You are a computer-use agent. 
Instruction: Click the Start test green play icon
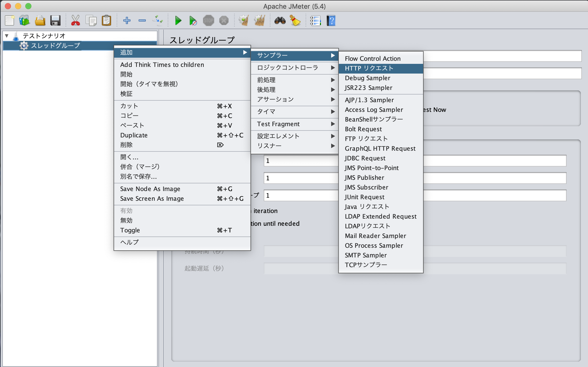pos(178,20)
